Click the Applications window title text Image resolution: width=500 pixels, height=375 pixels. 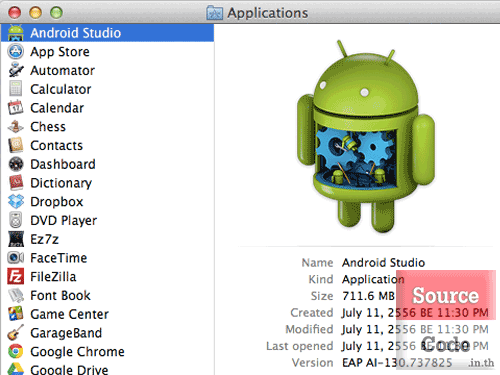coord(268,13)
